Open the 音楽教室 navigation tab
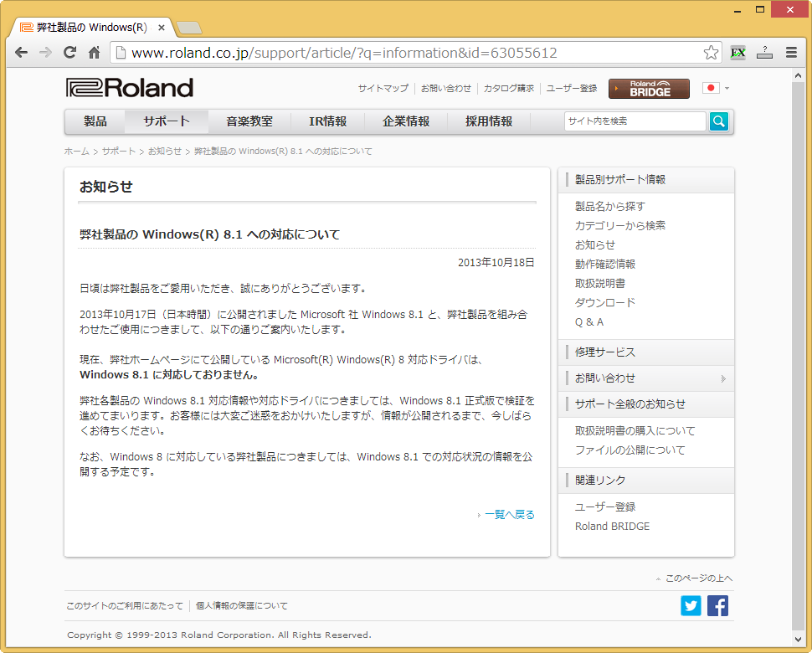 (249, 121)
